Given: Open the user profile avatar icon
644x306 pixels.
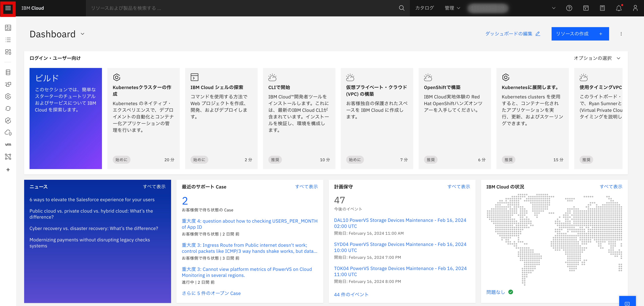Looking at the screenshot, I should pos(636,8).
